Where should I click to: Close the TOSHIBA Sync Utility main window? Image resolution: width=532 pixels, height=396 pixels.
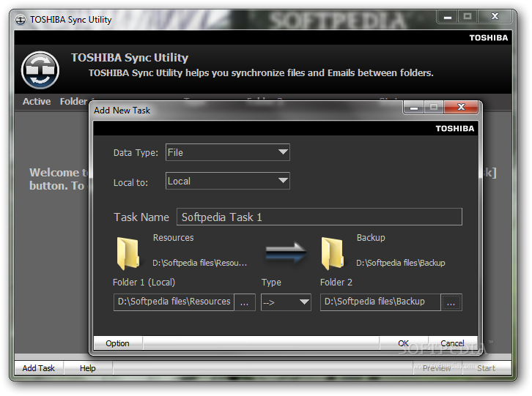point(495,17)
